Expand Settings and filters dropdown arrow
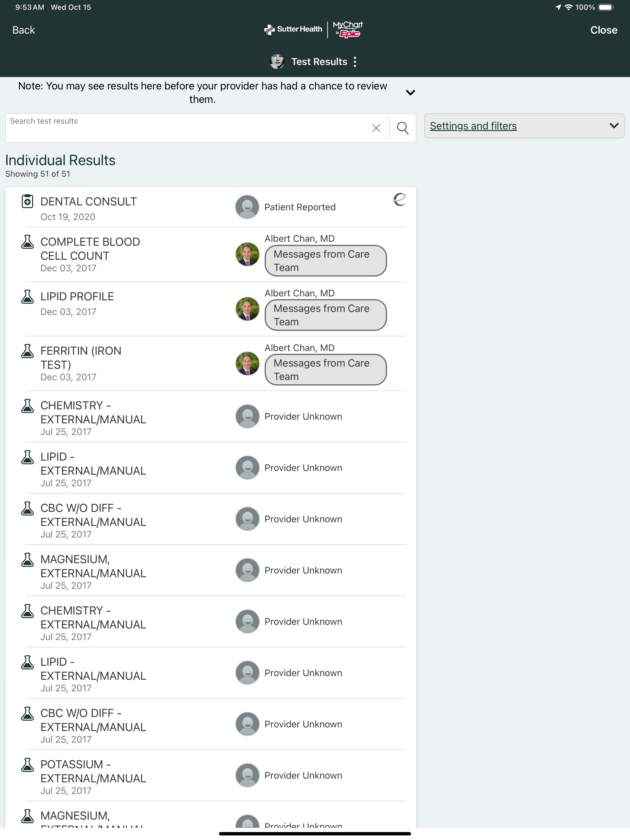 (614, 126)
